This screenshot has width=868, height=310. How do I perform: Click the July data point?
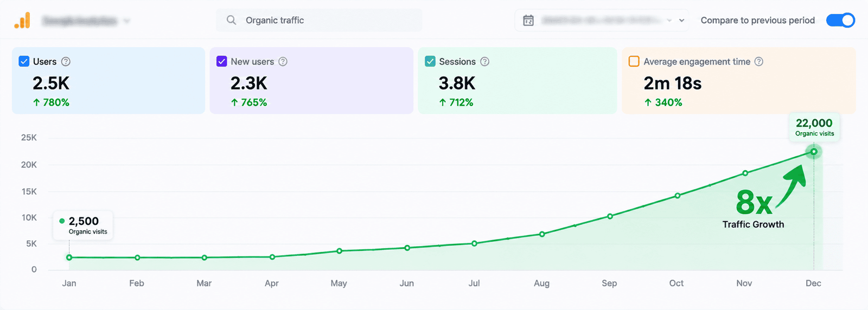(475, 243)
